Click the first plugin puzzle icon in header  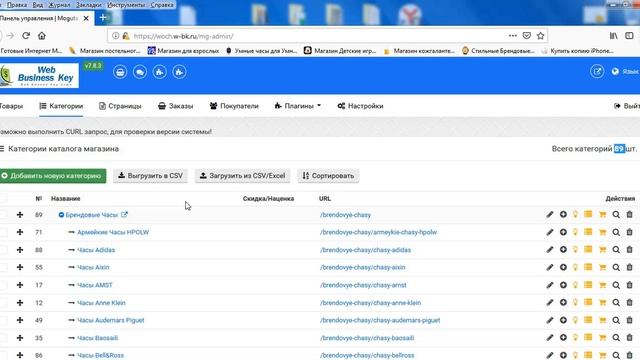point(160,72)
